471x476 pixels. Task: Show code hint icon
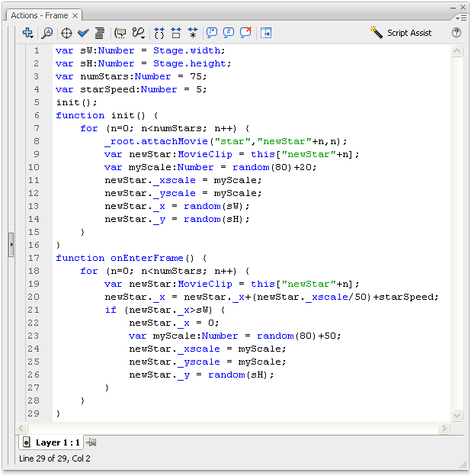(120, 33)
